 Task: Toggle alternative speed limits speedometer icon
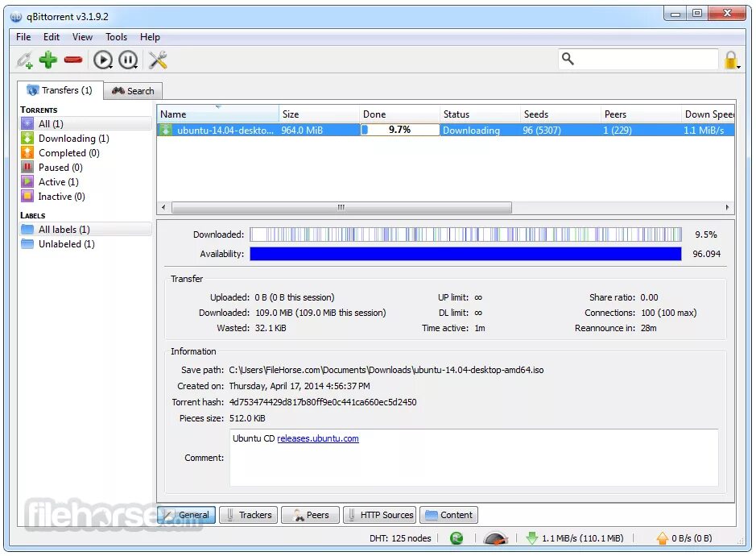tap(495, 538)
